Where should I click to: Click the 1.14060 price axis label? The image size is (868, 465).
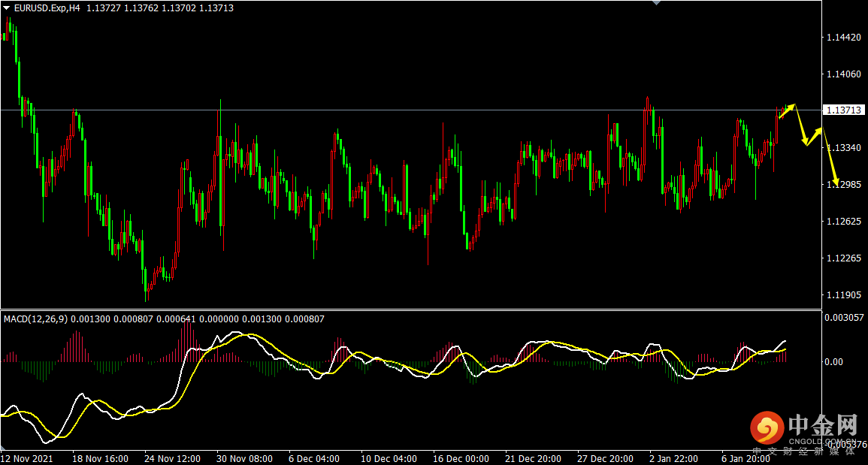pos(842,74)
